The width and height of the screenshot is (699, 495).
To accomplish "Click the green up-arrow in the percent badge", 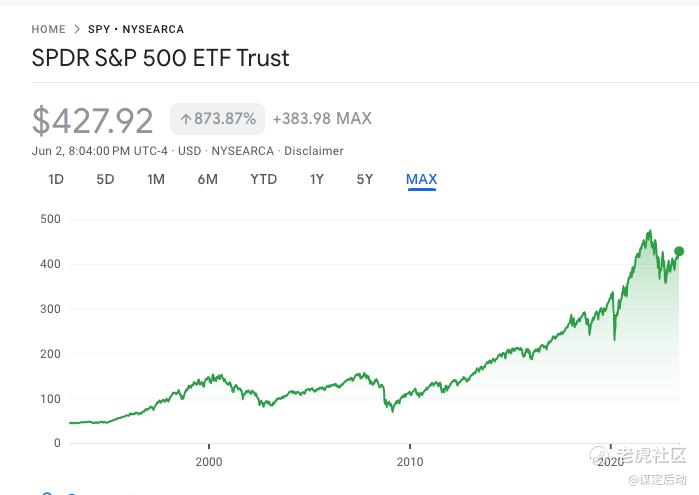I will coord(185,119).
